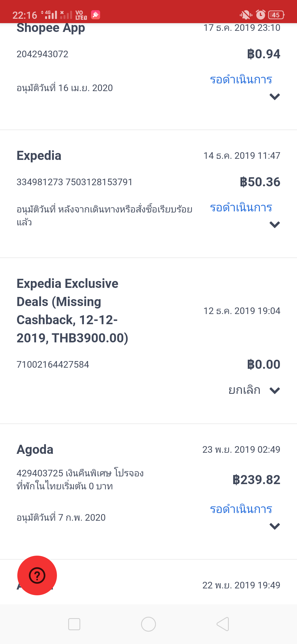Expand the cancelled Expedia Exclusive Deals chevron

[275, 391]
